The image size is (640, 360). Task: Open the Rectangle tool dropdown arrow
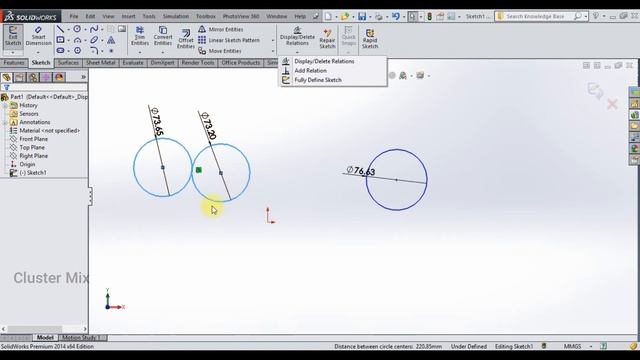(68, 40)
